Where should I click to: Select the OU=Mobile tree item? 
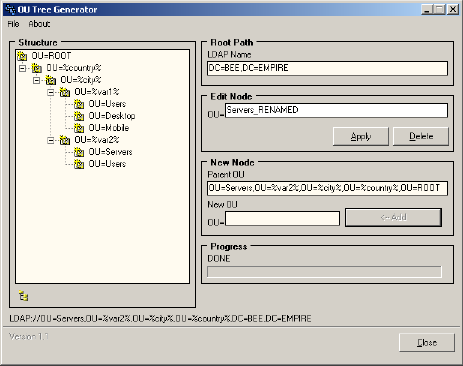(109, 128)
